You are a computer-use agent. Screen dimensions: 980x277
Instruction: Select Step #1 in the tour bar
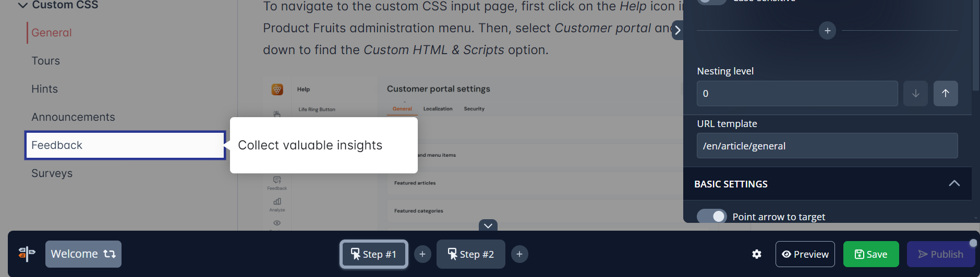click(373, 254)
